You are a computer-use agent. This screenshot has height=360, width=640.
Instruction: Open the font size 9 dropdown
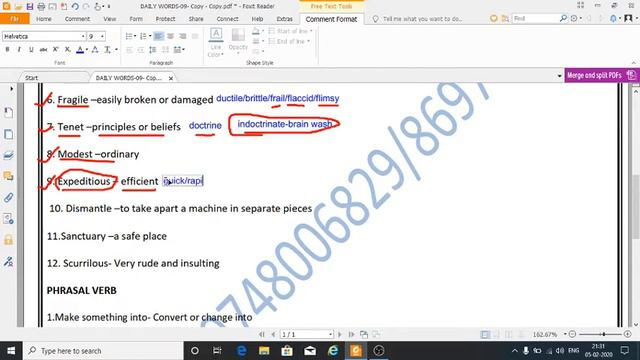pos(102,36)
